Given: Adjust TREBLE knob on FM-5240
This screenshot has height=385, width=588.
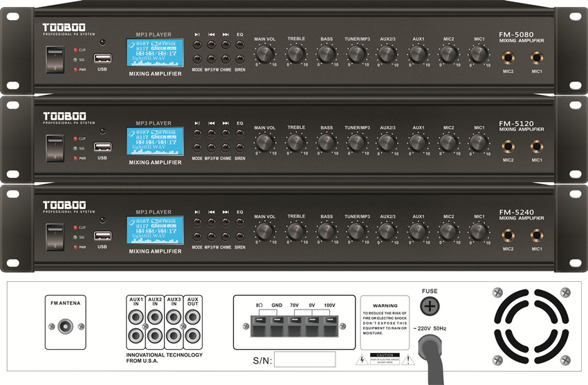Looking at the screenshot, I should click(x=296, y=231).
